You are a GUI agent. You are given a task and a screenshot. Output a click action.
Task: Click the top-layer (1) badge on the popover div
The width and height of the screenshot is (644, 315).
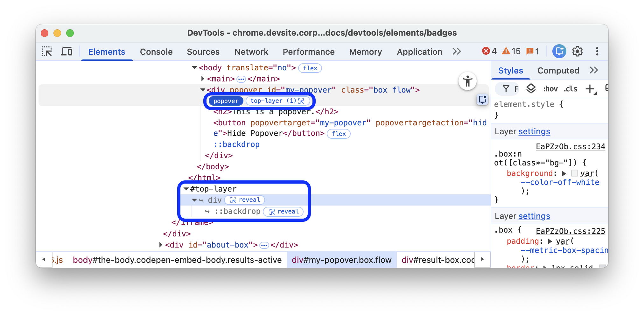click(278, 101)
